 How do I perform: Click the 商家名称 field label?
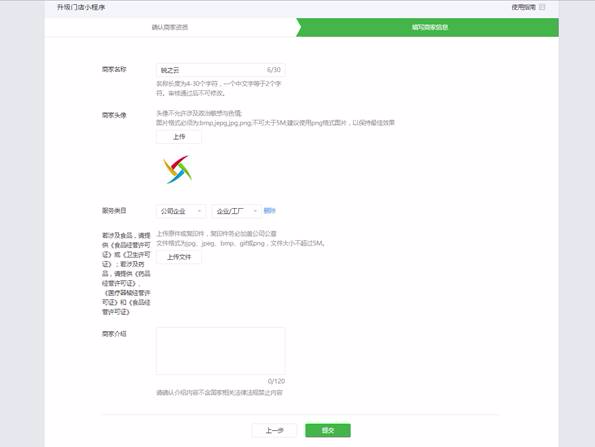[114, 69]
